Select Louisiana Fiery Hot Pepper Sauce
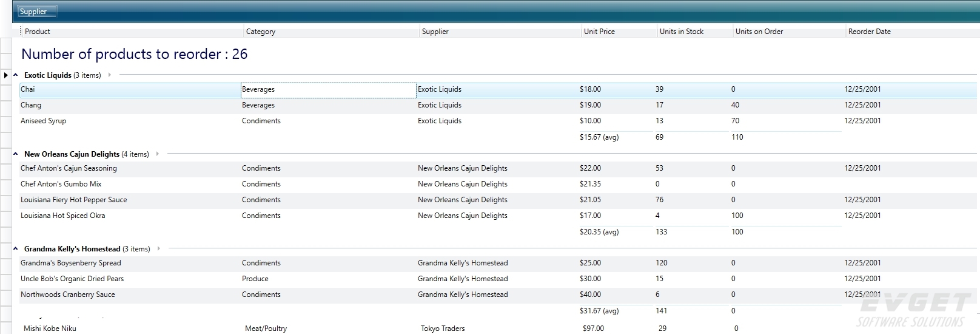The width and height of the screenshot is (980, 334). (74, 200)
